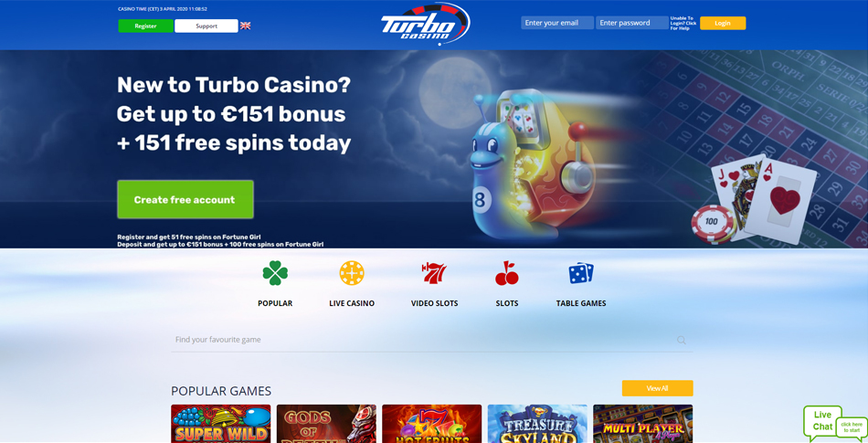The height and width of the screenshot is (443, 868).
Task: Focus the Enter password field
Action: (632, 23)
